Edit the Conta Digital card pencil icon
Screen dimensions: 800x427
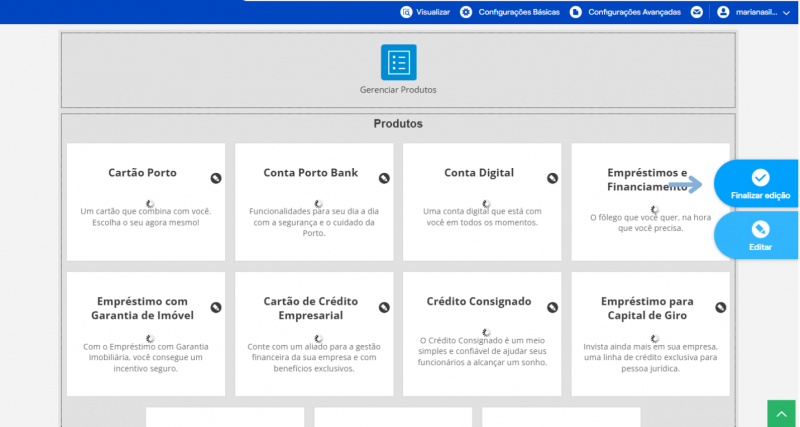pos(553,178)
